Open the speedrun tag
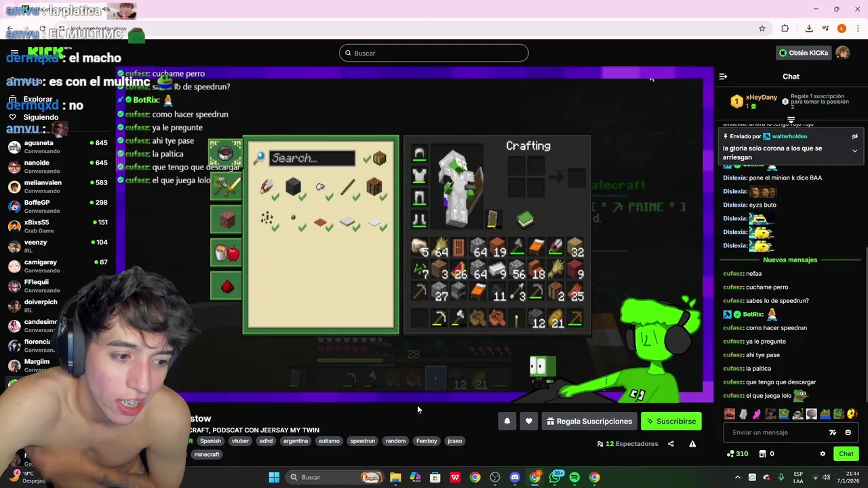868x488 pixels. point(362,441)
